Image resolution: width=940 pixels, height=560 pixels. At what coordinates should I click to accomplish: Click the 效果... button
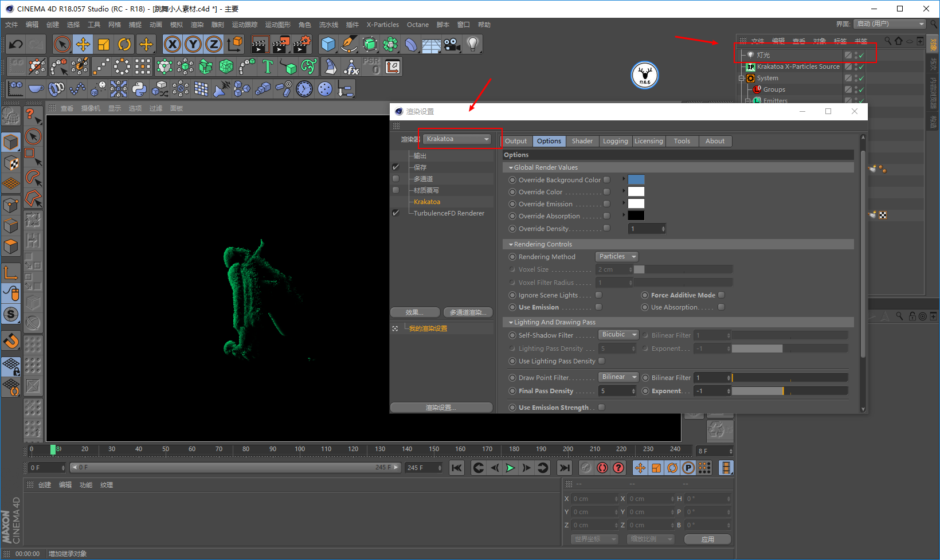click(x=415, y=312)
